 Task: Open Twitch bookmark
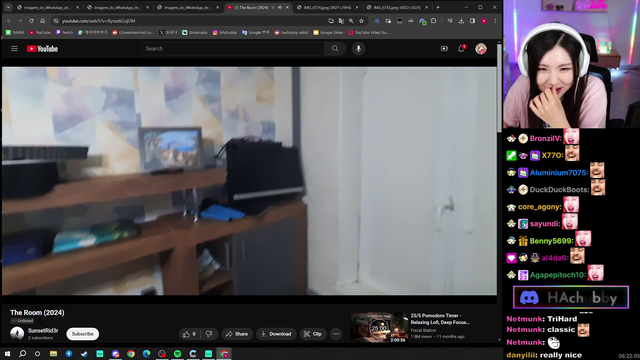[x=64, y=32]
